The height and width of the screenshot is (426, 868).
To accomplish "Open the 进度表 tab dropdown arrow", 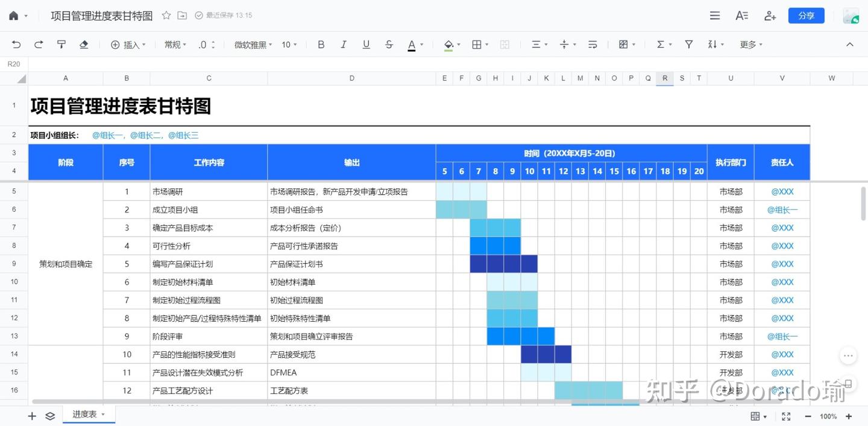I will click(103, 415).
